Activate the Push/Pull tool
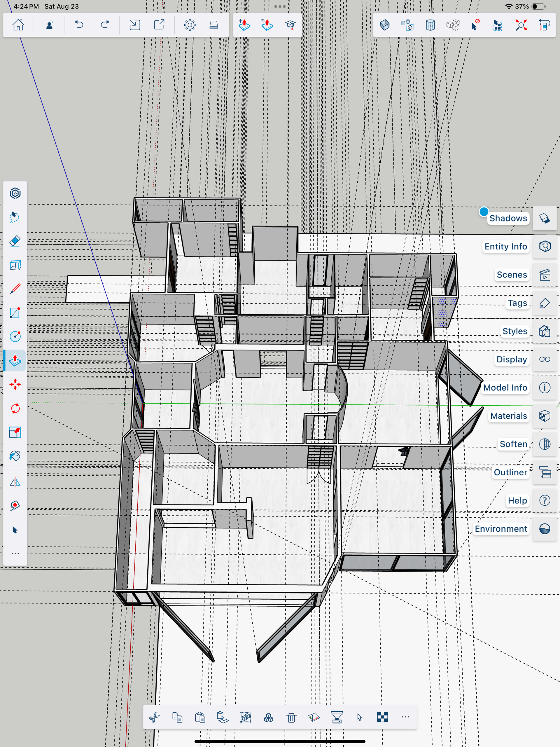The width and height of the screenshot is (560, 747). tap(15, 360)
